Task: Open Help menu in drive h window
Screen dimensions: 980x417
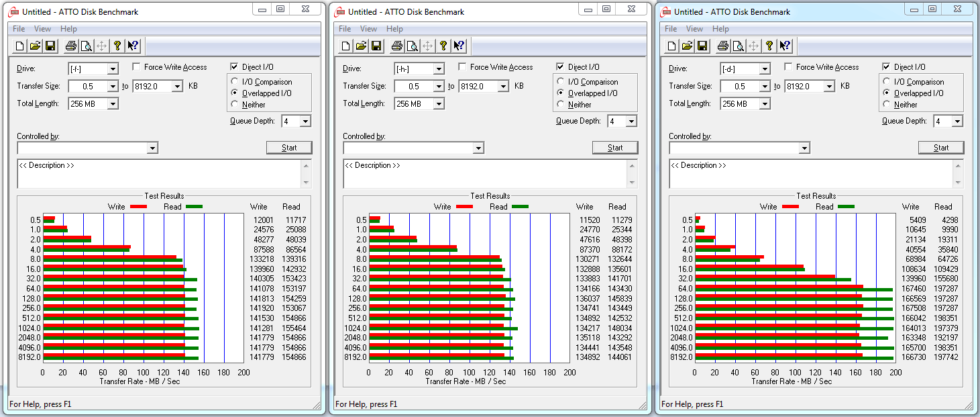Action: (x=394, y=29)
